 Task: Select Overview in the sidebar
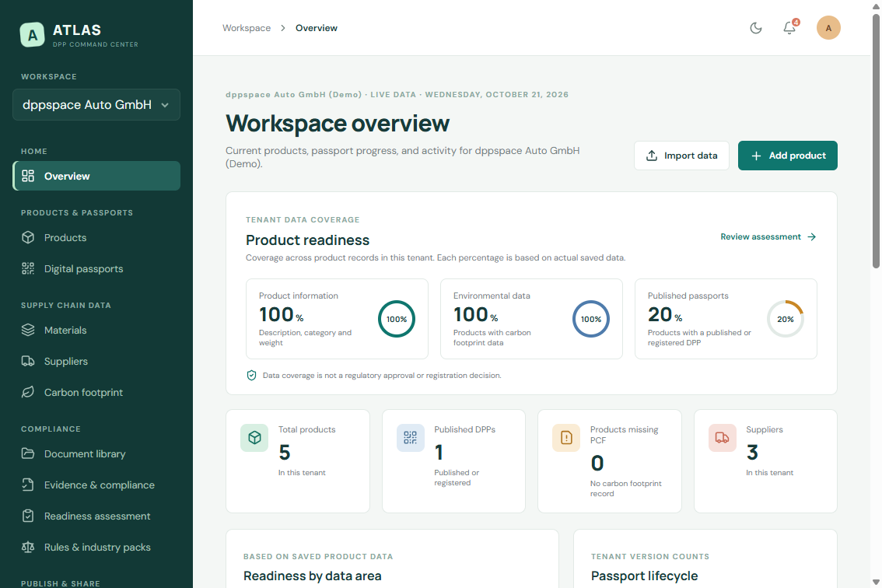pos(96,176)
